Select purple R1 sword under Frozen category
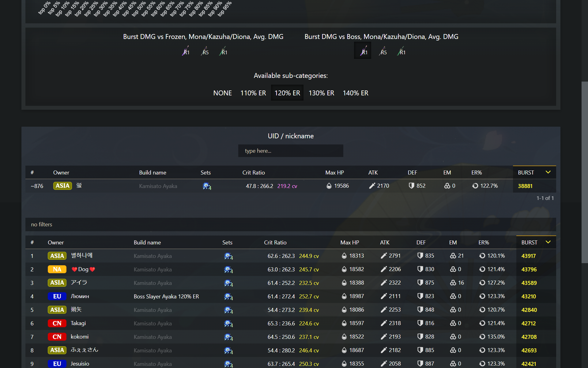This screenshot has width=588, height=368. (x=186, y=51)
